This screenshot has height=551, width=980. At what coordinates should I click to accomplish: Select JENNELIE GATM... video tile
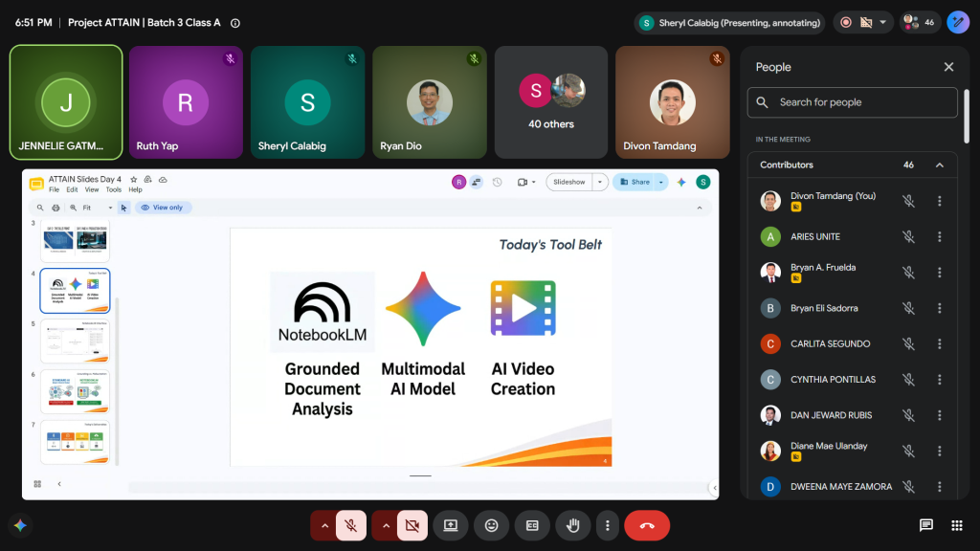[x=66, y=102]
